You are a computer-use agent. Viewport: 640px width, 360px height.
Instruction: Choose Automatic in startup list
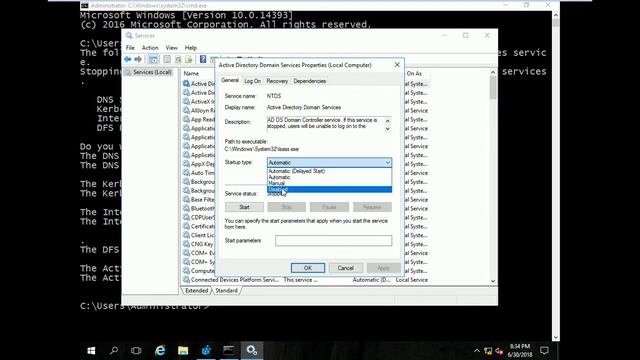(x=329, y=177)
